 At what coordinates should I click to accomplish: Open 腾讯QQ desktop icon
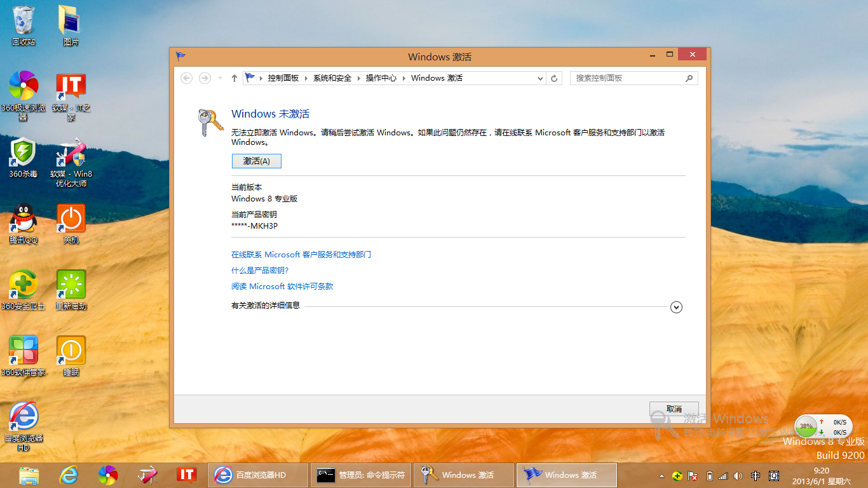24,224
